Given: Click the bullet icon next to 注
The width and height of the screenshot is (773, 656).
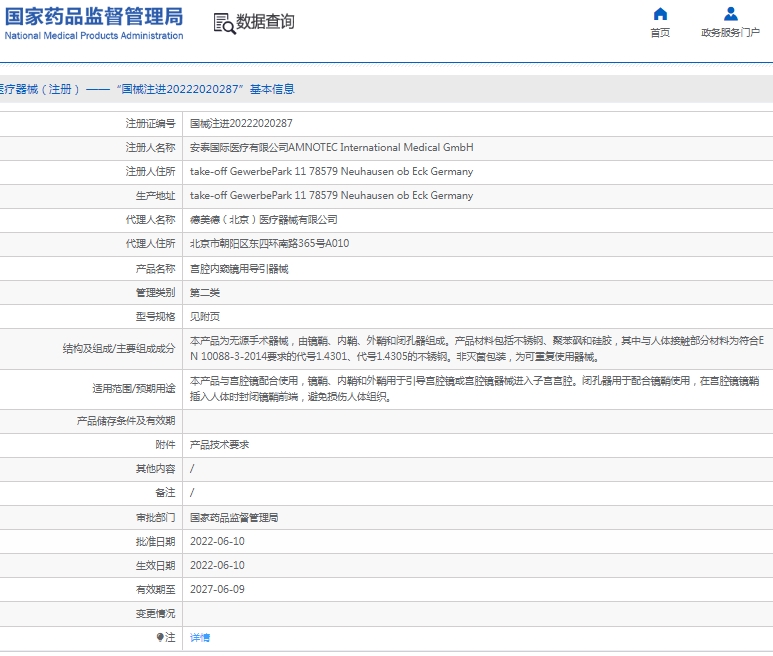Looking at the screenshot, I should [x=160, y=637].
